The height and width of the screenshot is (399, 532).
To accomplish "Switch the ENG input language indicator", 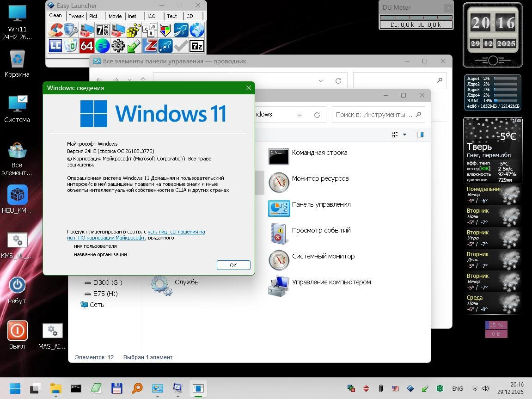I will pos(458,388).
